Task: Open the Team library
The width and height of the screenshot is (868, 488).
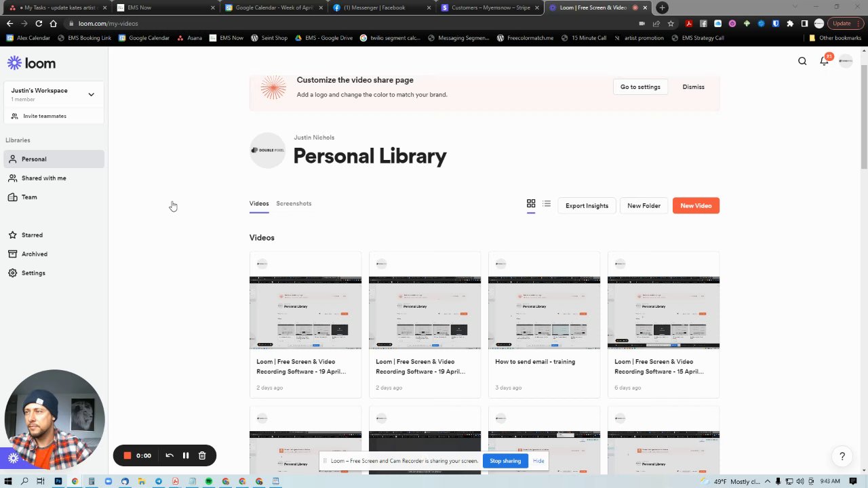Action: pos(54,197)
